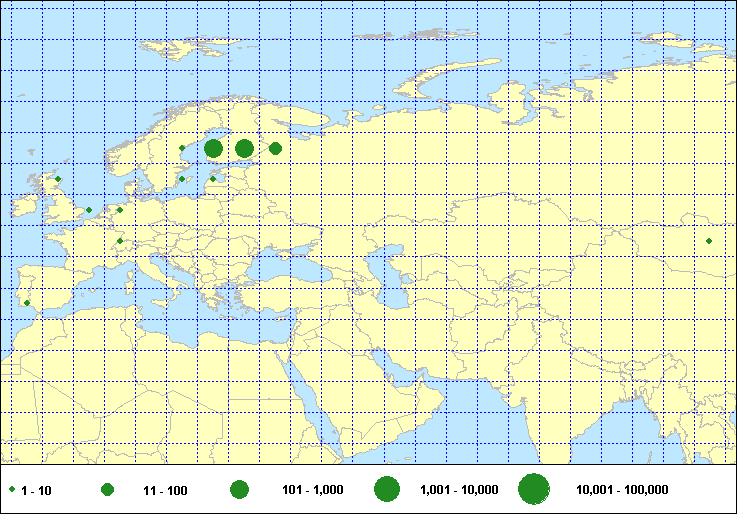Click the right large green circle near Finland
Viewport: 737px width, 514px height.
point(244,148)
